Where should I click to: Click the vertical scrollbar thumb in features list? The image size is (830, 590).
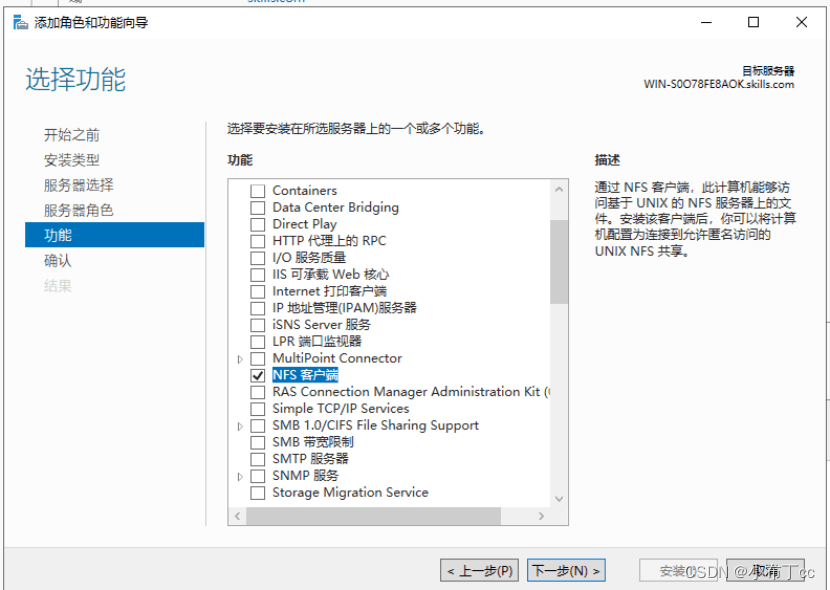point(559,262)
